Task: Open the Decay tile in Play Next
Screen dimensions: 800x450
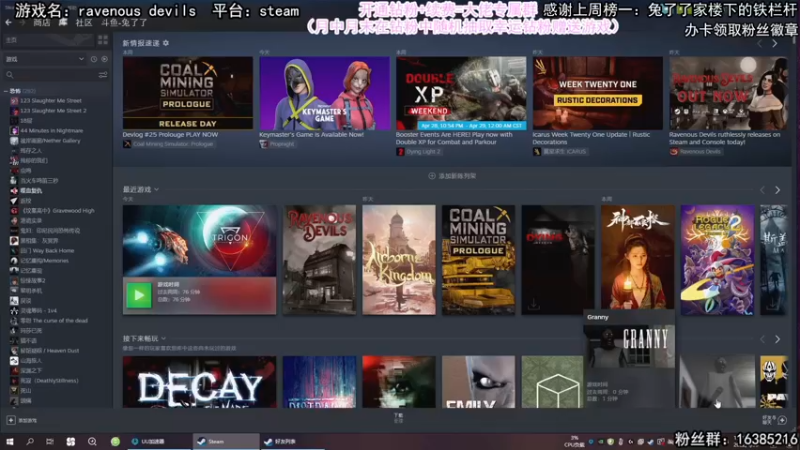Action: point(199,382)
